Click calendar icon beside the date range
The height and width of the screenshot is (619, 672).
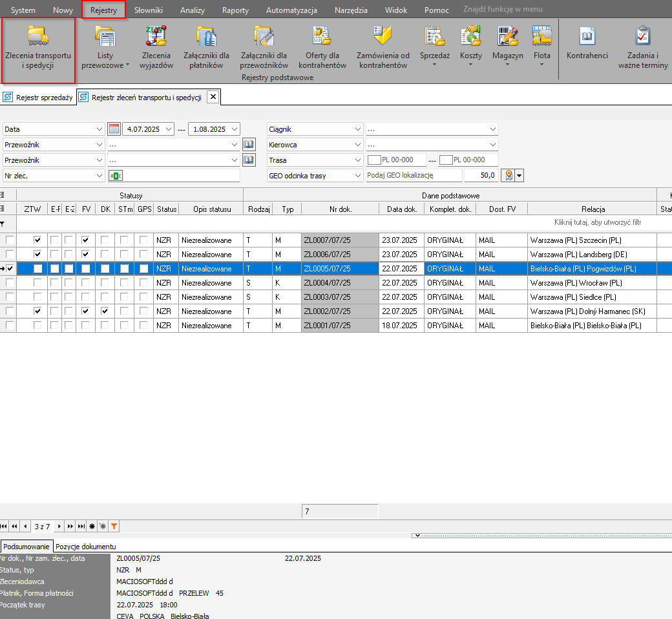pos(114,129)
